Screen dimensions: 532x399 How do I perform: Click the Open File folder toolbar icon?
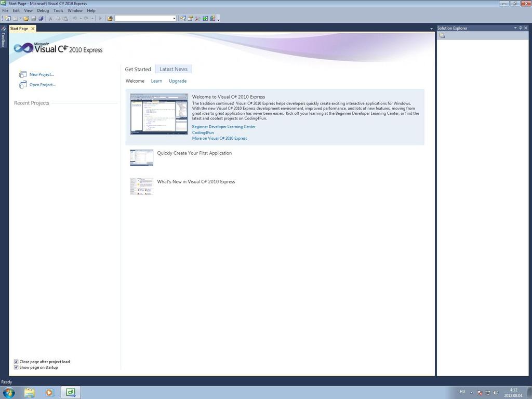point(26,18)
